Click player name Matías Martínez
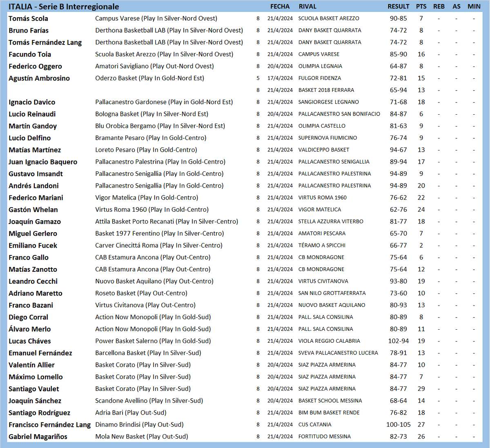490x448 pixels. [35, 150]
